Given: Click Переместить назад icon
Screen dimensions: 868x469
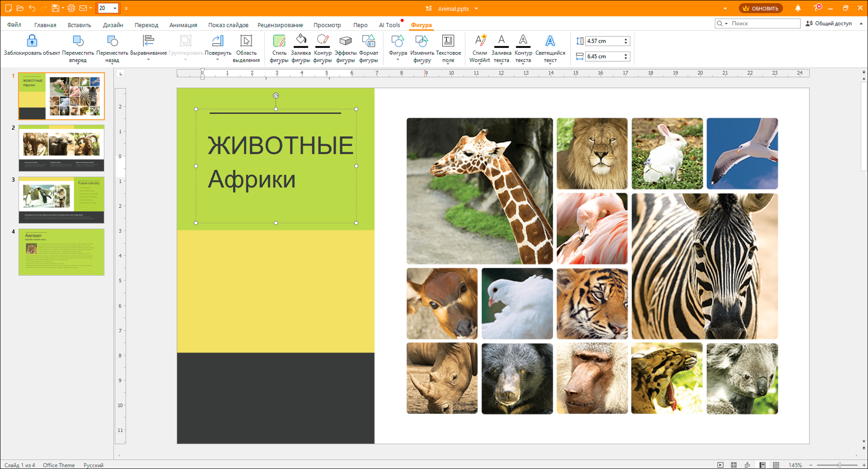Looking at the screenshot, I should point(112,41).
